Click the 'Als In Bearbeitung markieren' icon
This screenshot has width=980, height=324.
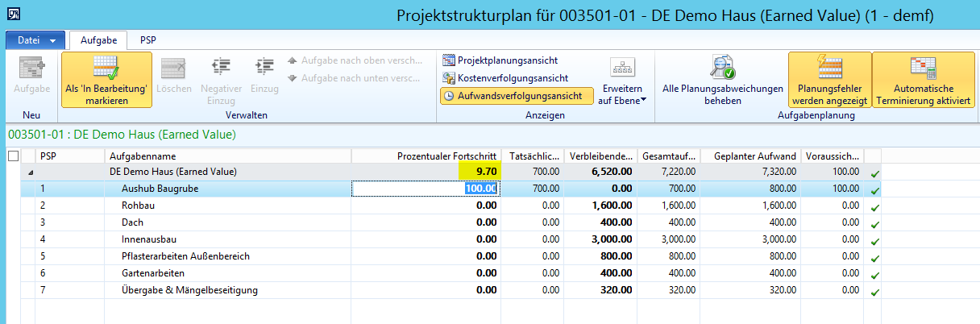(106, 69)
